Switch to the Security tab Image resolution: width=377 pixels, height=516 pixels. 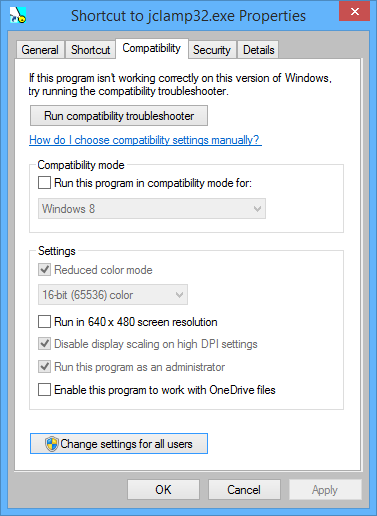coord(212,50)
